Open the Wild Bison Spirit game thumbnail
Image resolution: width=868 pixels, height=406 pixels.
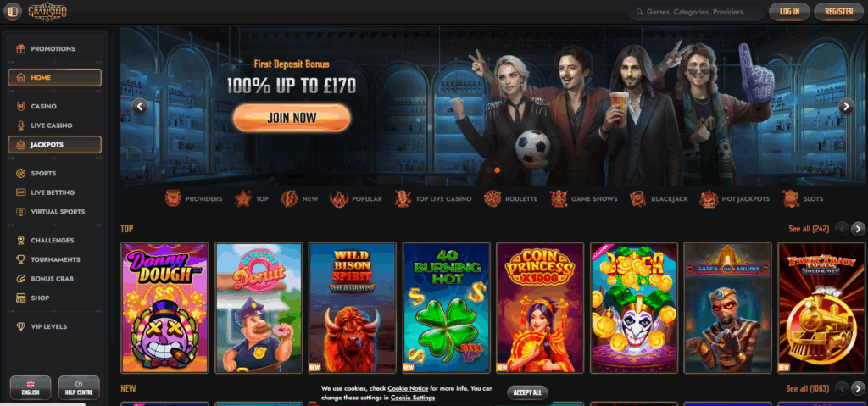pyautogui.click(x=353, y=308)
